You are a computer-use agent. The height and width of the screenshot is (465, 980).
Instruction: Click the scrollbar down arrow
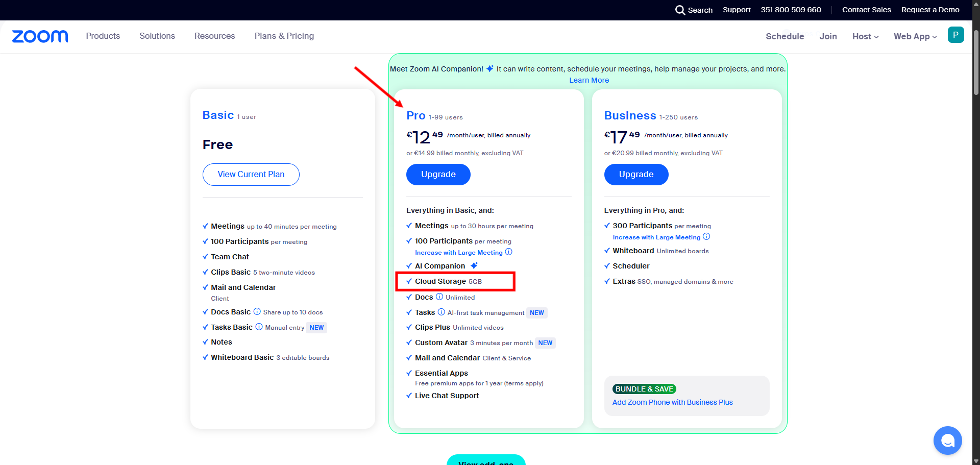tap(976, 461)
